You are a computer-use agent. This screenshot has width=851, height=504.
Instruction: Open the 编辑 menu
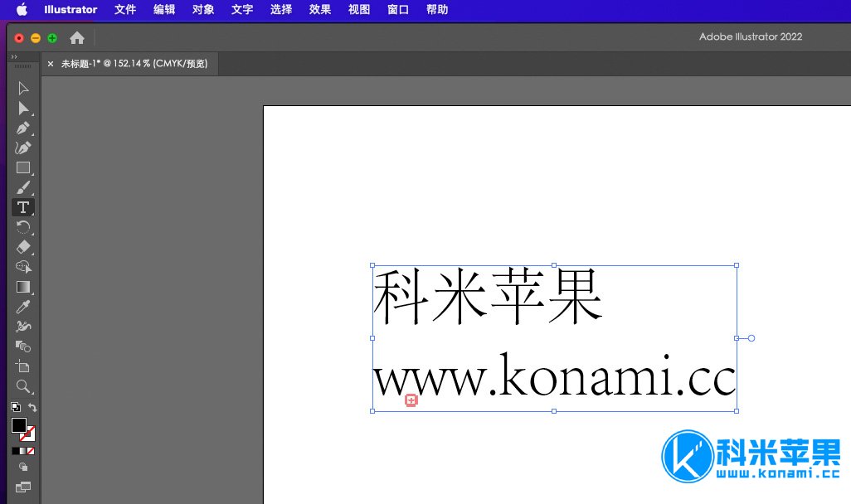click(x=164, y=9)
